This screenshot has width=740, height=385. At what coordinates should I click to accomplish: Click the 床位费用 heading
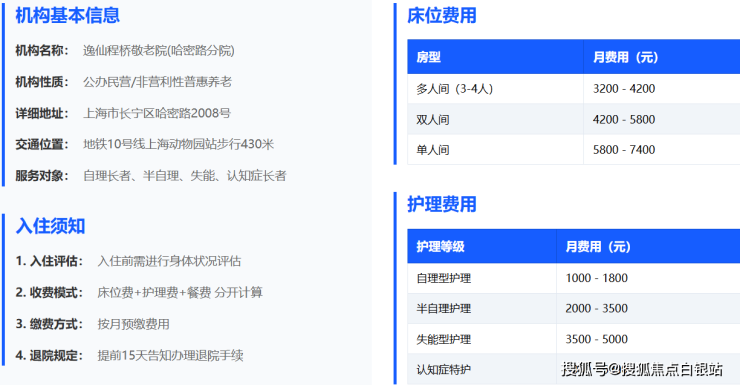[442, 15]
